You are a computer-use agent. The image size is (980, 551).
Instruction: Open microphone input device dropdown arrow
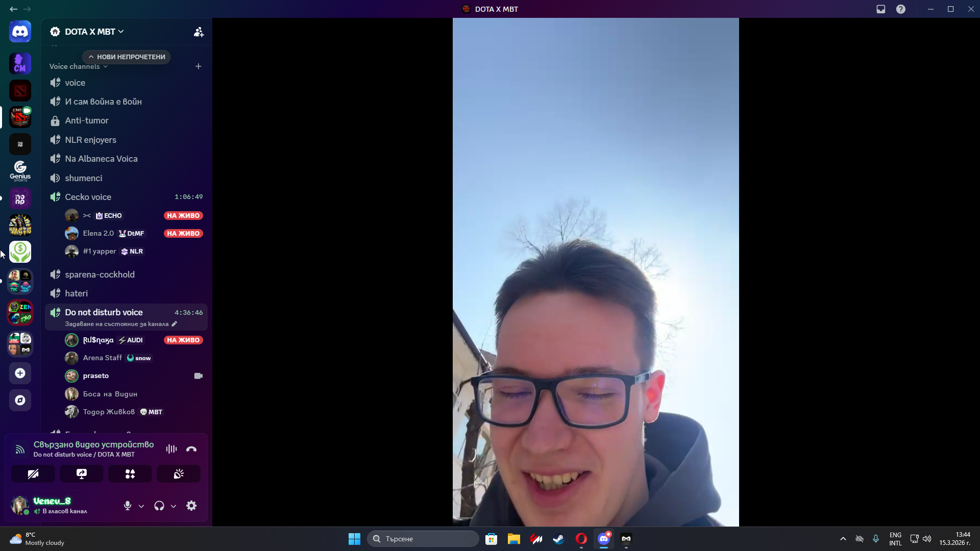(141, 506)
